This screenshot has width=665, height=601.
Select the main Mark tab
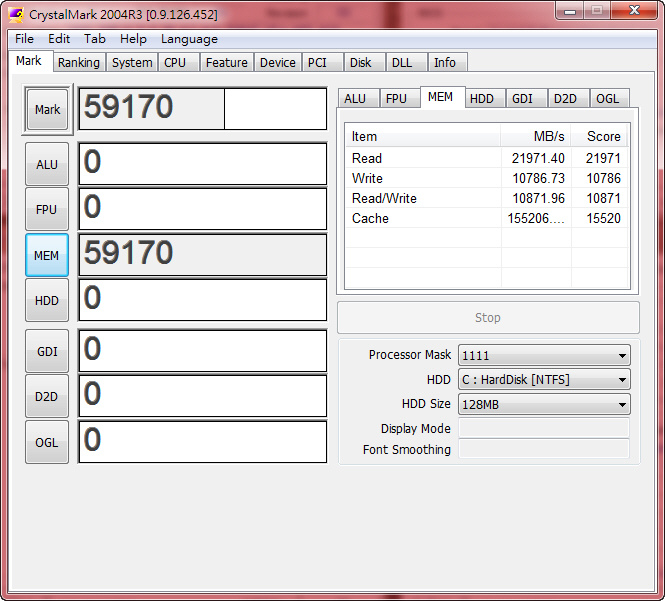click(x=29, y=61)
